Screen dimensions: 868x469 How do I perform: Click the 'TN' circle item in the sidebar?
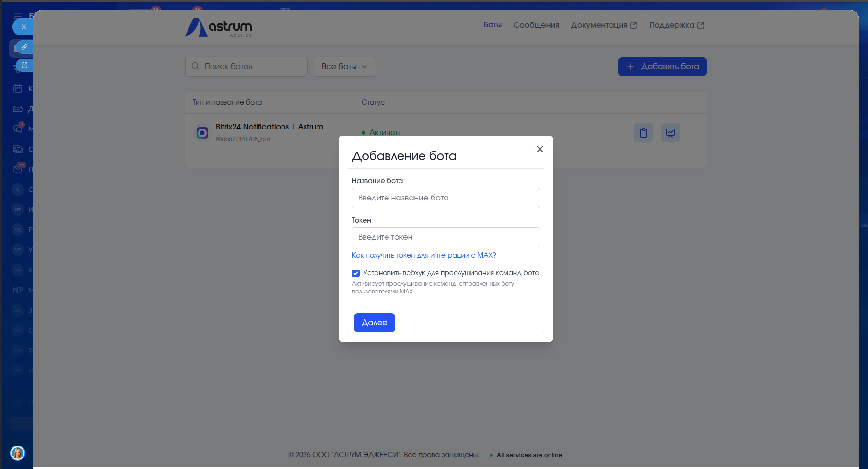click(18, 351)
